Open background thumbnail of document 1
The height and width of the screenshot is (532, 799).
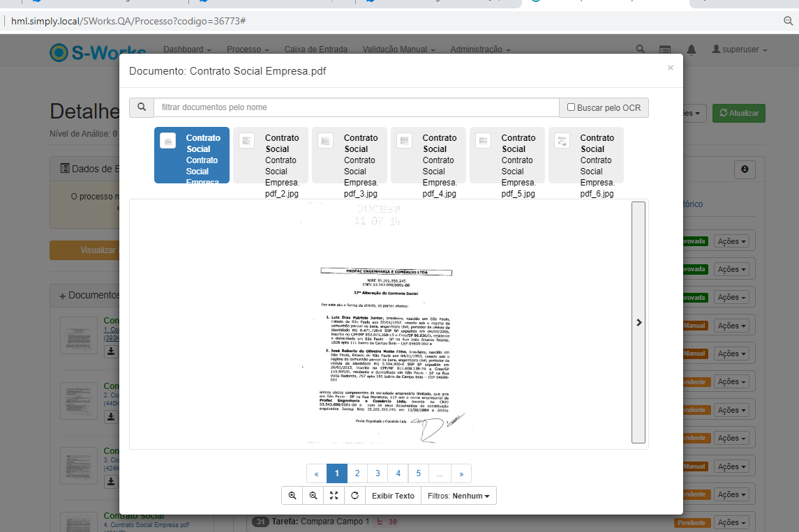coord(79,335)
